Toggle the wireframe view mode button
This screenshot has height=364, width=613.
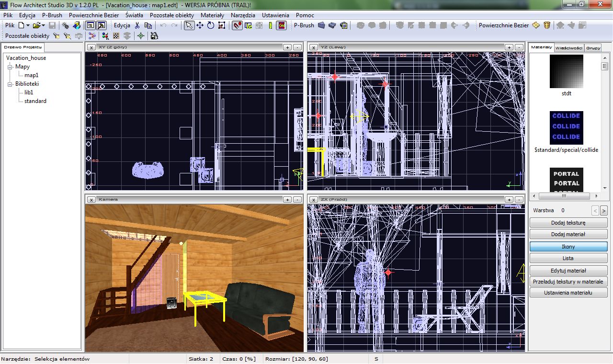tap(91, 25)
